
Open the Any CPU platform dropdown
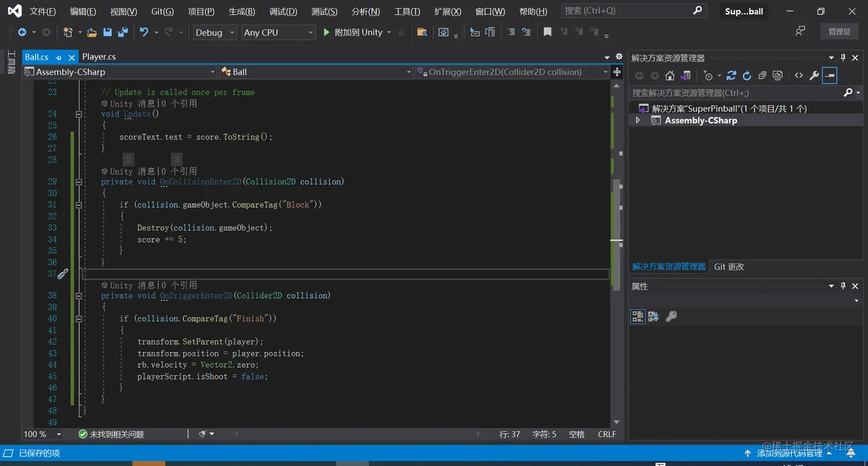click(278, 33)
